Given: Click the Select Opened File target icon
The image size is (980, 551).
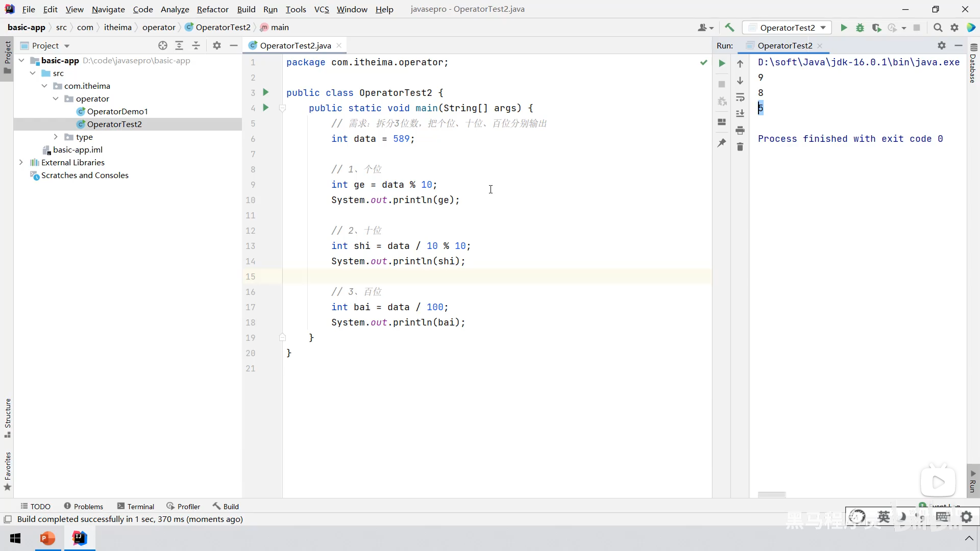Looking at the screenshot, I should pos(163,45).
